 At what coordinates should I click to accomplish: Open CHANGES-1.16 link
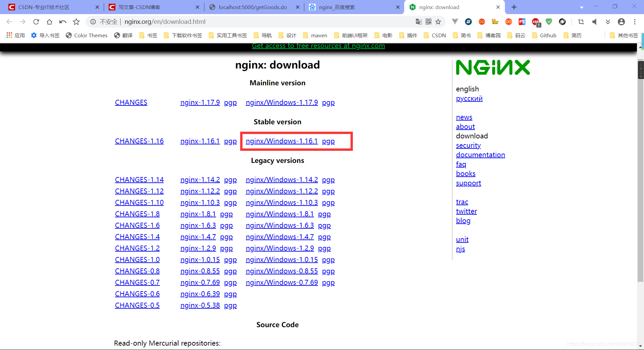click(139, 141)
